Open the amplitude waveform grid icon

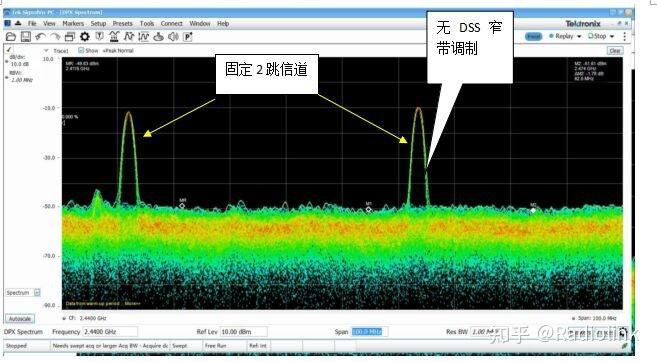coord(144,37)
